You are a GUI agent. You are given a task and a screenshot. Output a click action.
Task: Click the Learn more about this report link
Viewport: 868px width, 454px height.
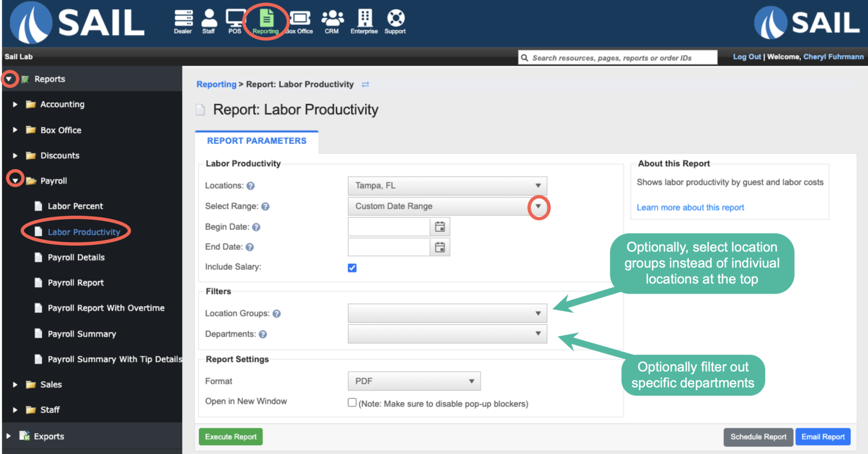(690, 207)
